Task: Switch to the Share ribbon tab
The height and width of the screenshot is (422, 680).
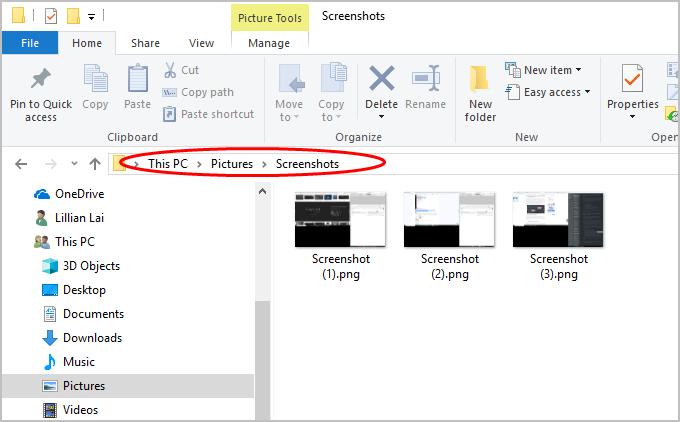Action: point(145,43)
